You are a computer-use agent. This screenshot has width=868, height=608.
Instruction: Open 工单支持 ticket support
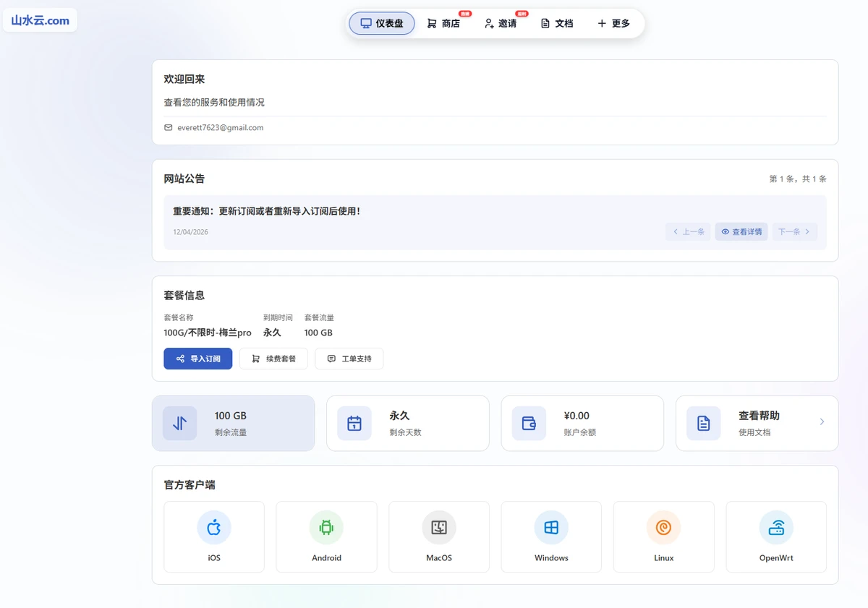(x=349, y=359)
